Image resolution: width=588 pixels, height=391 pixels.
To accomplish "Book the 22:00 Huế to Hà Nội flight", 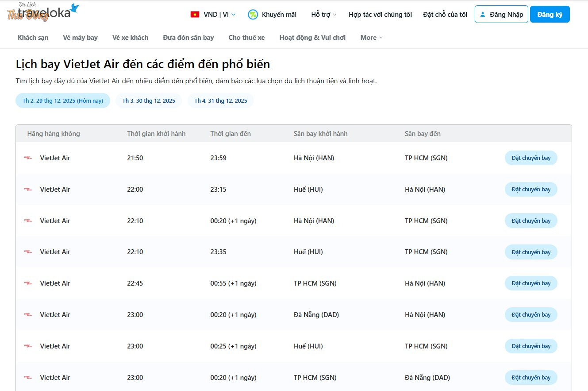I will pyautogui.click(x=531, y=190).
